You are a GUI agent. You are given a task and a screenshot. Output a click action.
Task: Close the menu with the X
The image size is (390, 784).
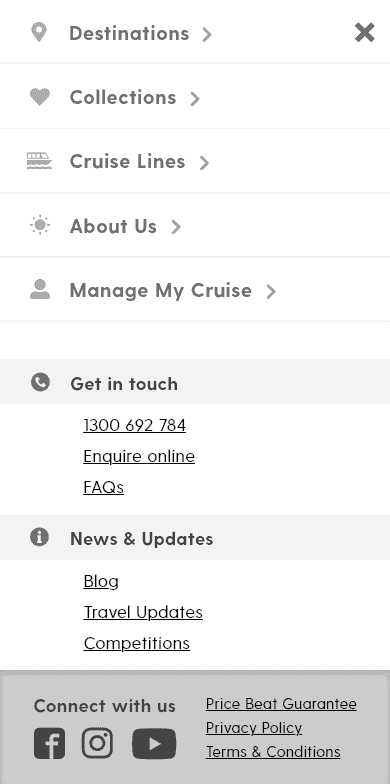364,33
